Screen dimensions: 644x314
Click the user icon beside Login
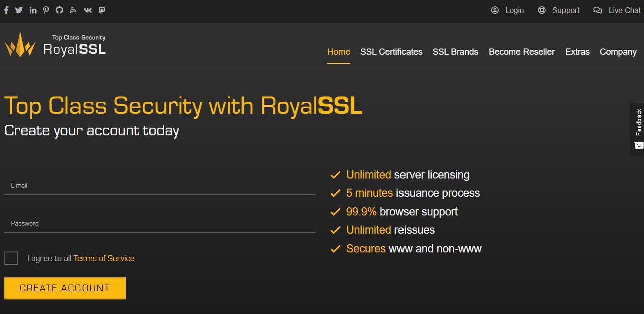pyautogui.click(x=495, y=10)
